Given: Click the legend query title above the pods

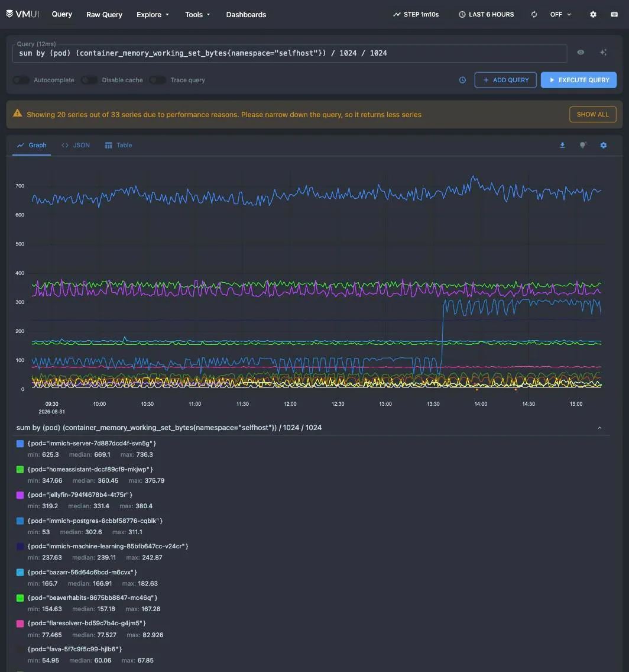Looking at the screenshot, I should (x=168, y=428).
